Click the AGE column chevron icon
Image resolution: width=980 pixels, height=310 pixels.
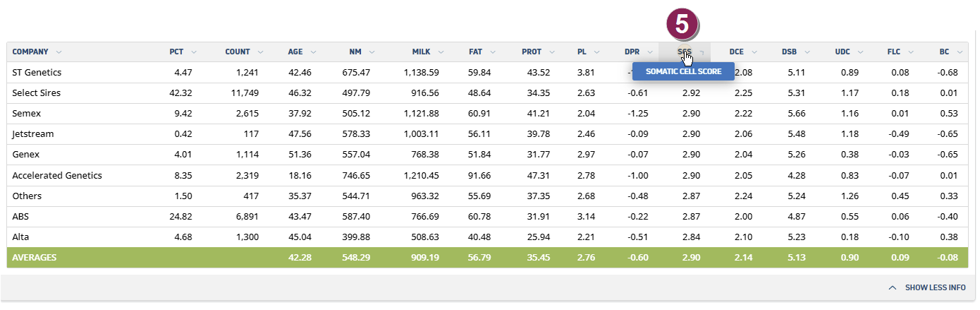point(312,52)
